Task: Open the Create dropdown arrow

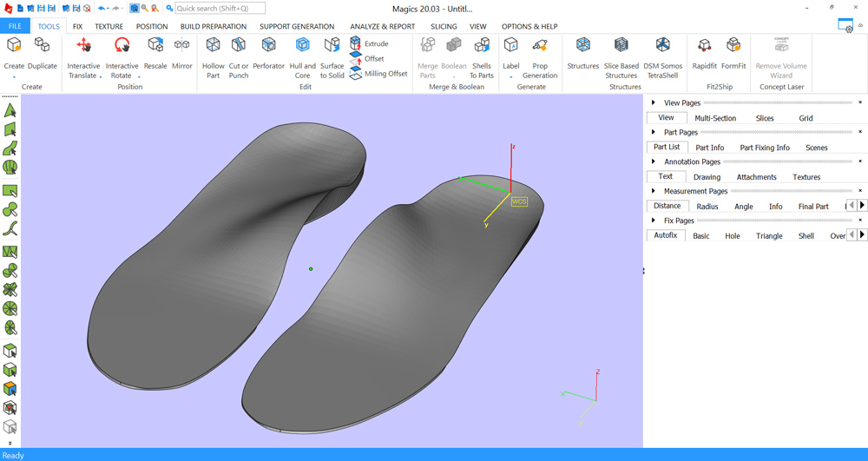Action: [14, 76]
